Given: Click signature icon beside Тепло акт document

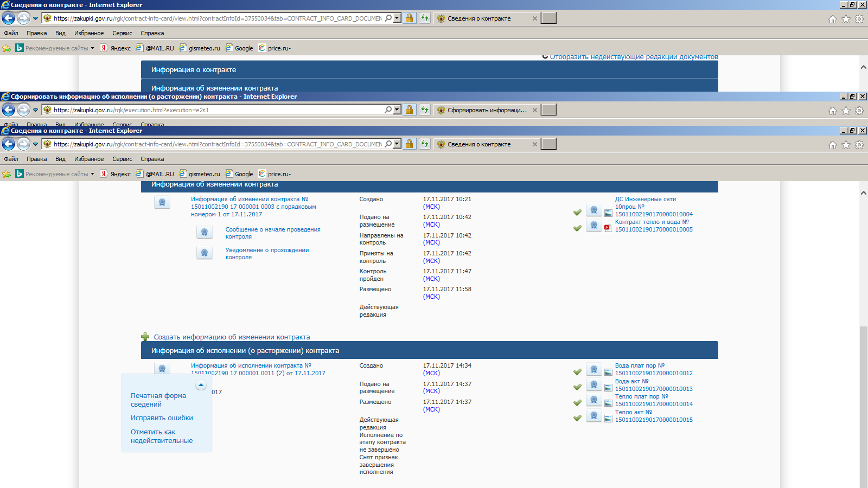Looking at the screenshot, I should click(593, 416).
